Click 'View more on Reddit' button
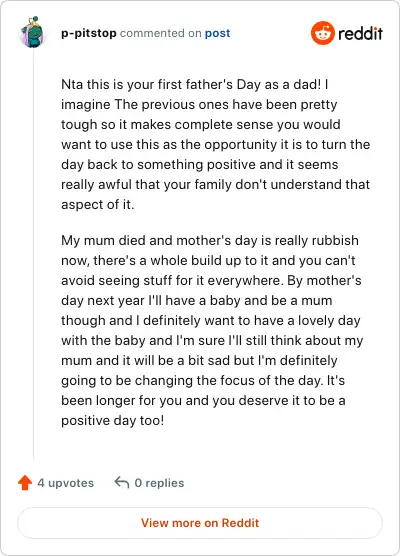400x556 pixels. [200, 523]
